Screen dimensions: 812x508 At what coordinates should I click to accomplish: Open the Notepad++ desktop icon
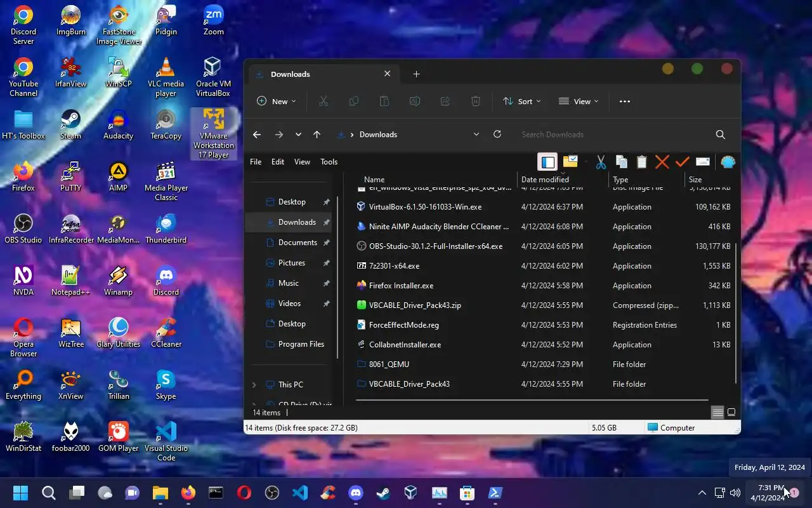(x=70, y=281)
